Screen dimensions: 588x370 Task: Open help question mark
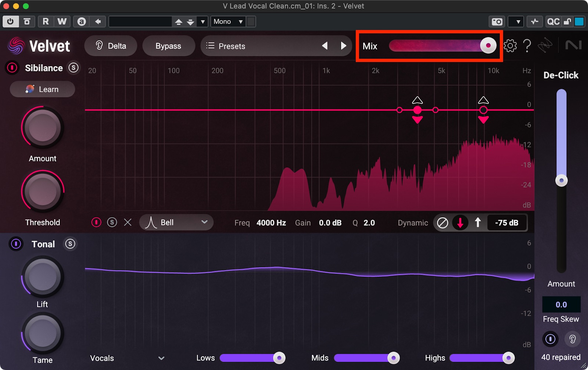(x=527, y=46)
